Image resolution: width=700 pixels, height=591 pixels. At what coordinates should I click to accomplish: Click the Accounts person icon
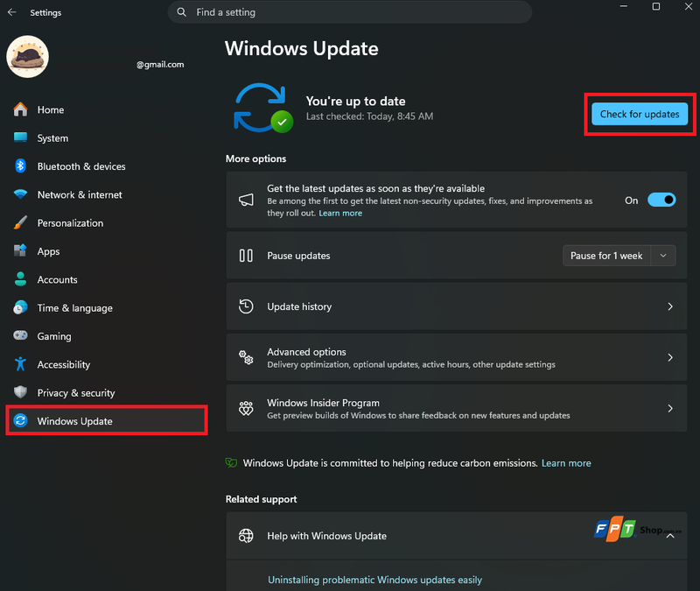[x=20, y=279]
